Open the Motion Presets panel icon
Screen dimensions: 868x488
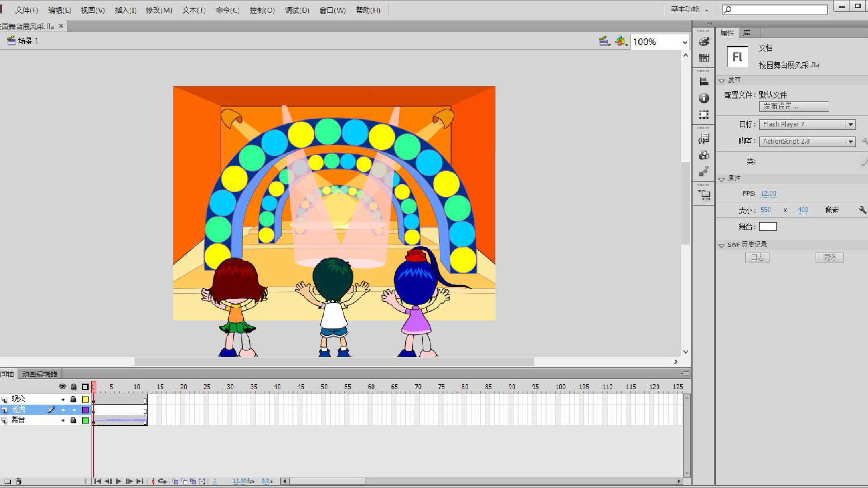(x=704, y=172)
